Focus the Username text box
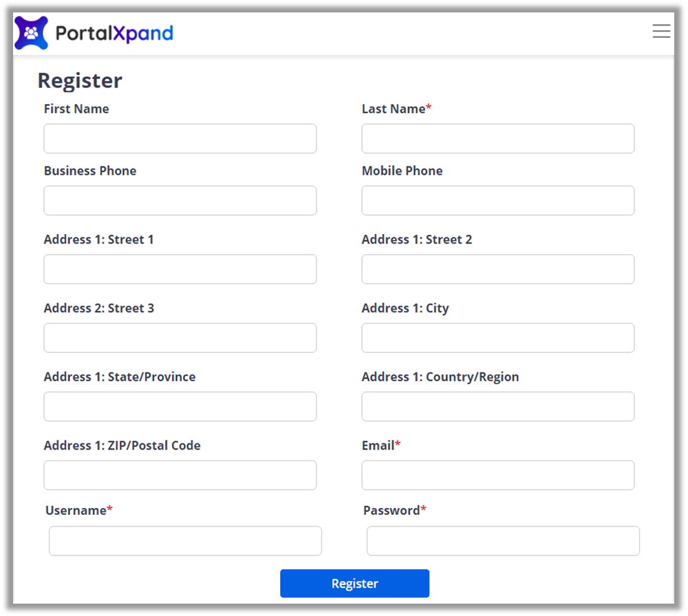688x616 pixels. (x=185, y=541)
